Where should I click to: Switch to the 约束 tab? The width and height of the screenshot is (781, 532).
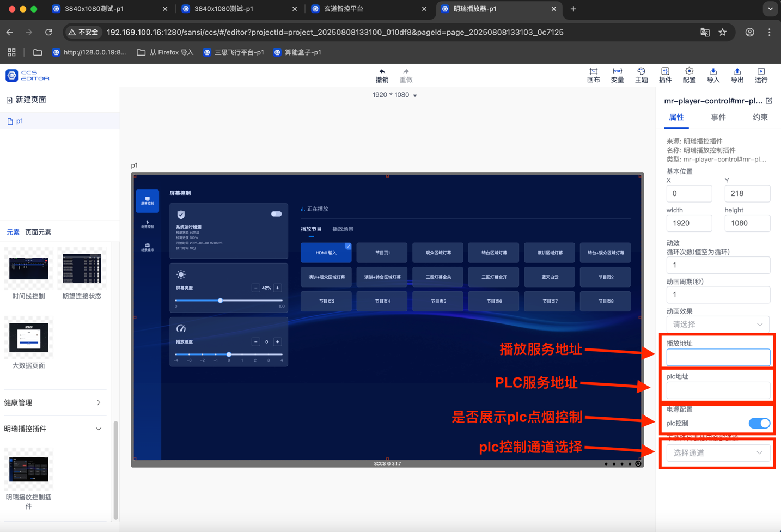click(x=760, y=117)
